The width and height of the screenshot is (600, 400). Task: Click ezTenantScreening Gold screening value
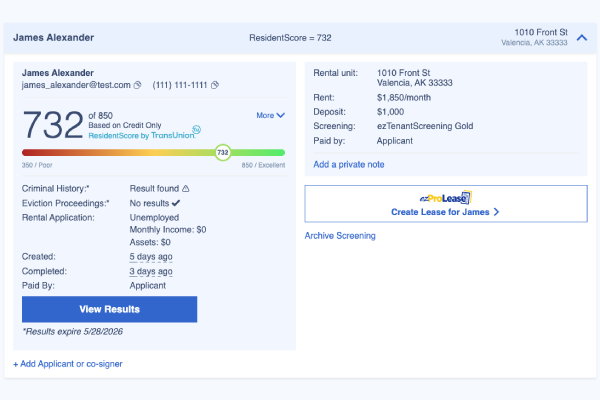(425, 126)
